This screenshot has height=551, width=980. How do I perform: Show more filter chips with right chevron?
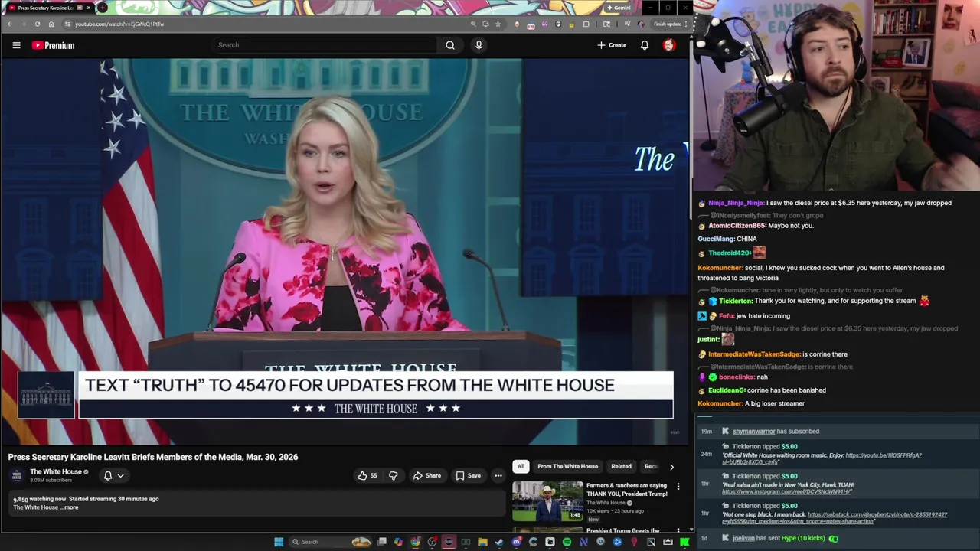click(x=671, y=466)
